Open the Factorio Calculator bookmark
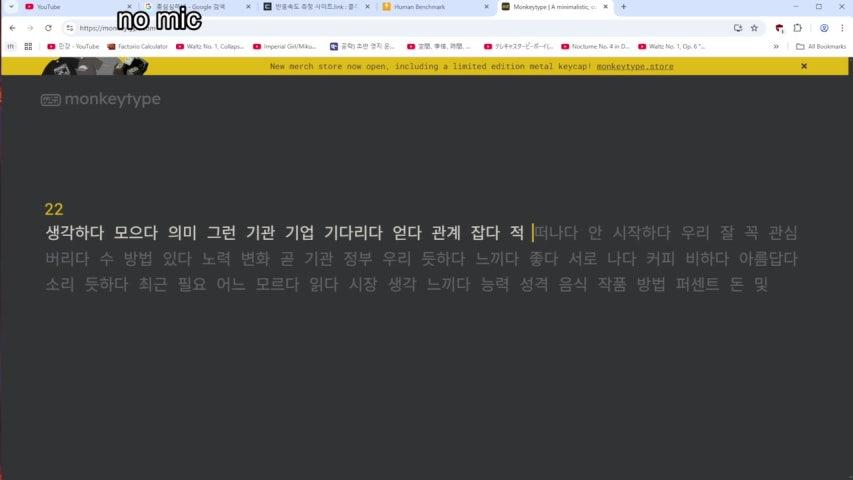 point(137,46)
